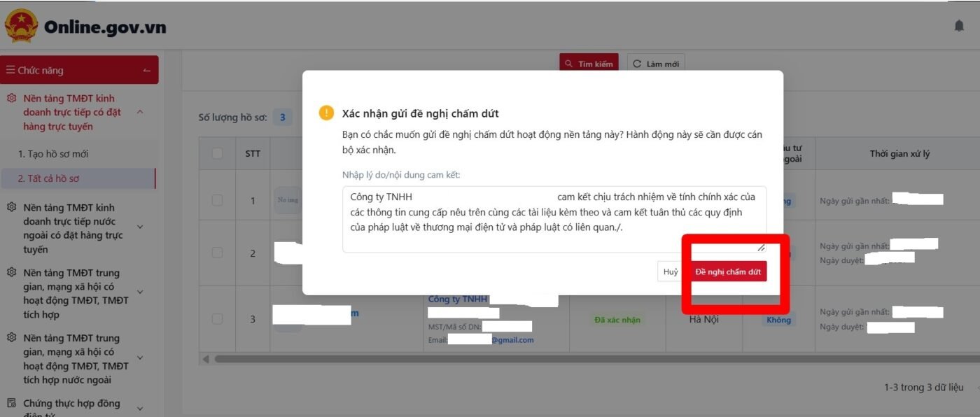Open the "Công ty TNHH" link in row 3
This screenshot has height=417, width=980.
coord(458,299)
